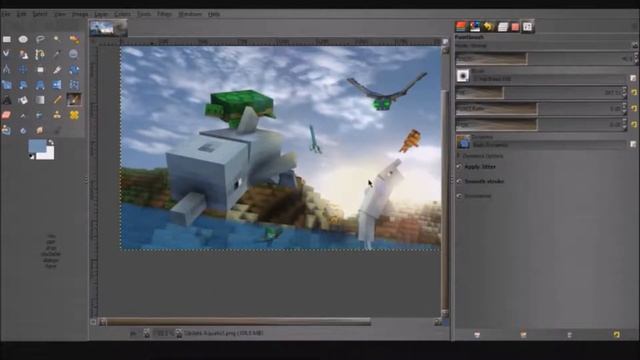
Task: Select the Heal bandage tool
Action: pos(74,116)
